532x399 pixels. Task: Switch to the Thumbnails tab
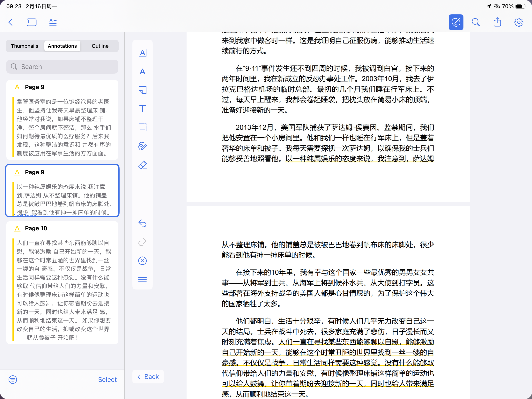25,46
